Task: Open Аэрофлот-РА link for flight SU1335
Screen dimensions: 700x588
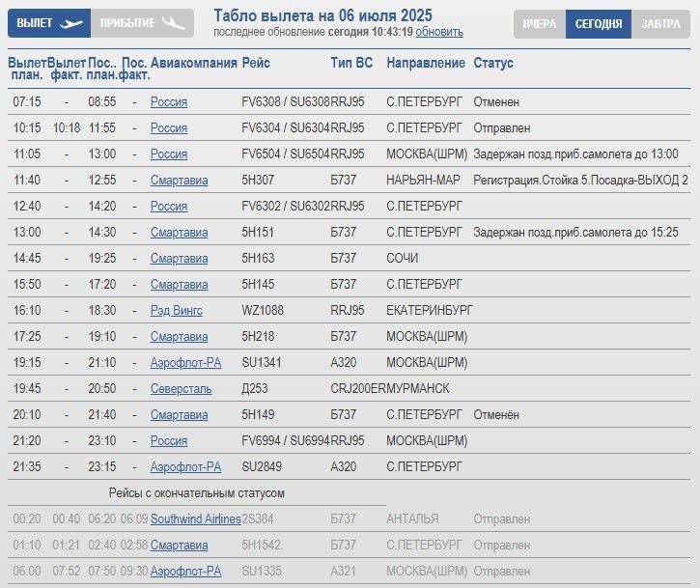Action: click(x=185, y=571)
